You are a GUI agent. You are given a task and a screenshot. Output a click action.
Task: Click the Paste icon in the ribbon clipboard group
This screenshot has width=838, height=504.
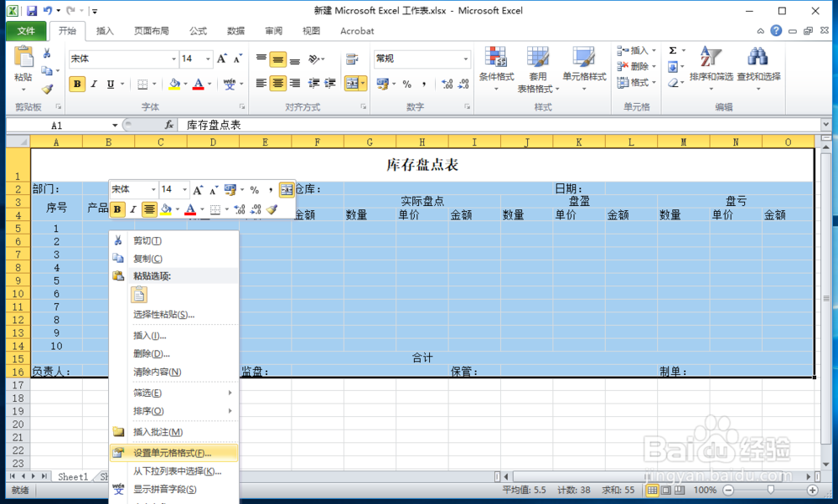click(23, 58)
